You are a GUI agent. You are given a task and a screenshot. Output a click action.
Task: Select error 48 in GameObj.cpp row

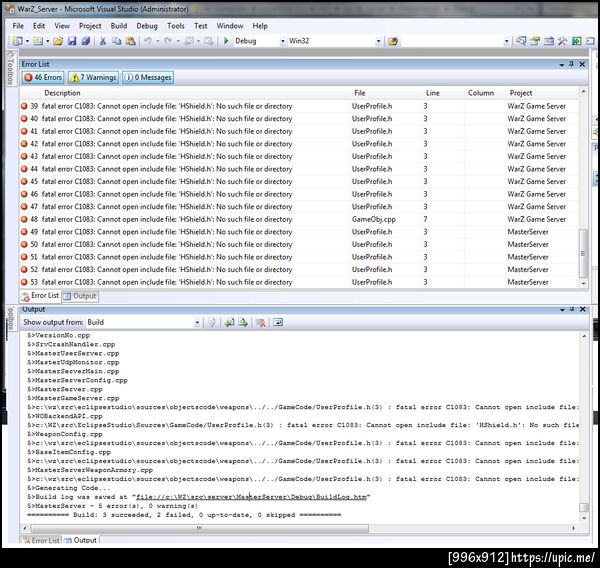[x=298, y=219]
